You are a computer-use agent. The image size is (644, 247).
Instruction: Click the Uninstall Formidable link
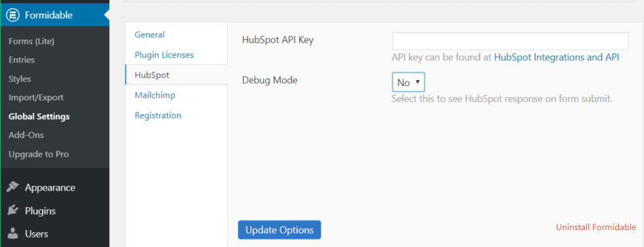596,227
